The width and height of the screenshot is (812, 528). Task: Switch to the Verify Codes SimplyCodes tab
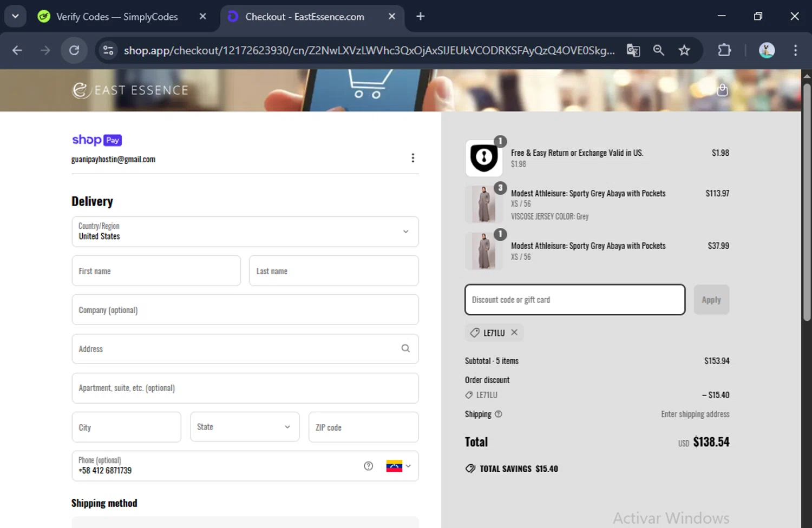[116, 17]
